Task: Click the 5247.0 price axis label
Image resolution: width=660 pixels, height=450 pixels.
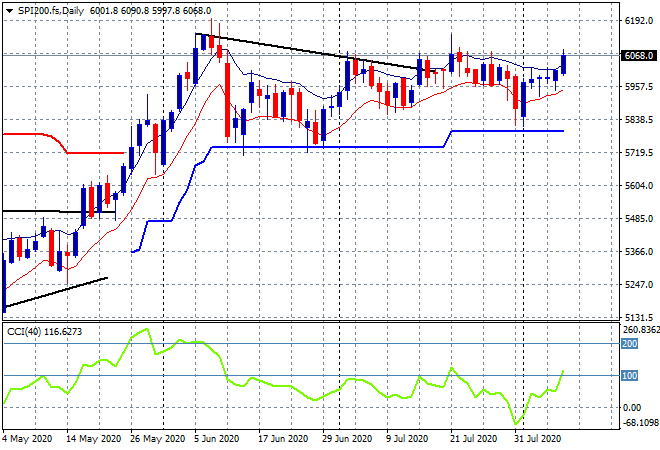Action: coord(639,285)
